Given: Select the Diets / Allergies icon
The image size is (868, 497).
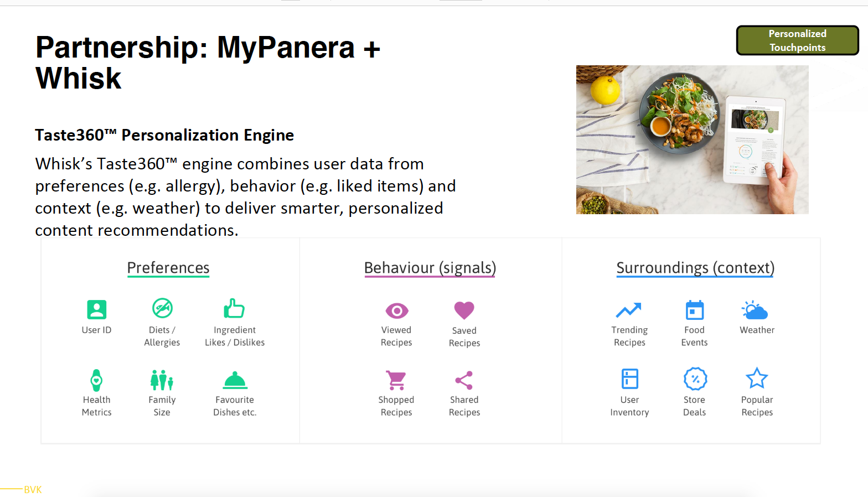Looking at the screenshot, I should point(162,308).
